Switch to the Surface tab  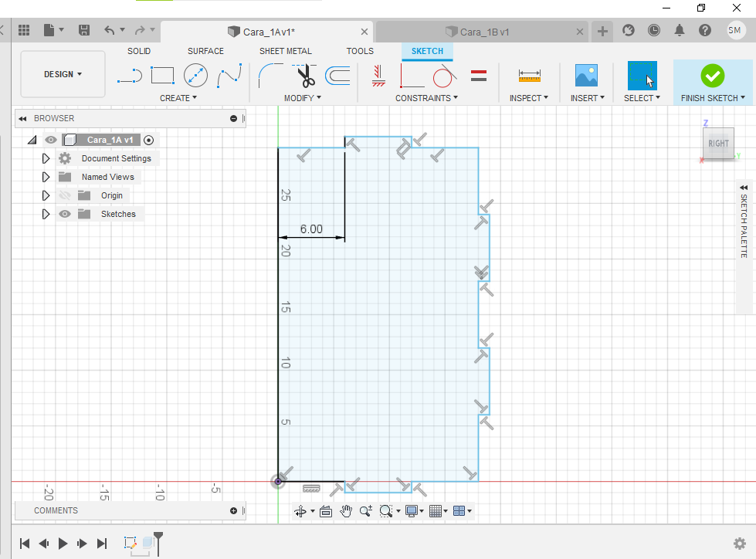coord(206,51)
